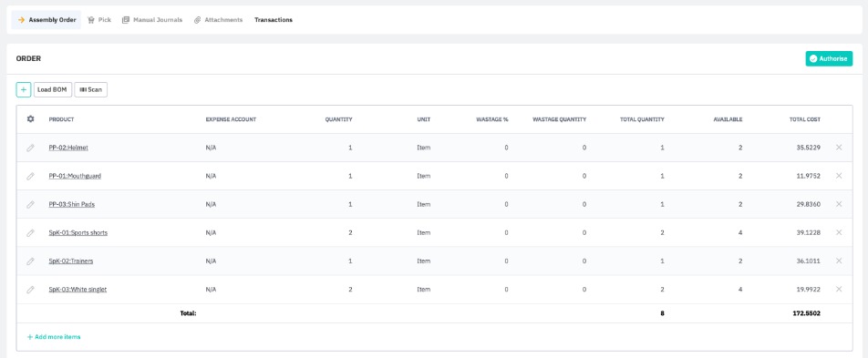Open the SpK-02:Trainers product link
This screenshot has width=868, height=358.
[71, 261]
